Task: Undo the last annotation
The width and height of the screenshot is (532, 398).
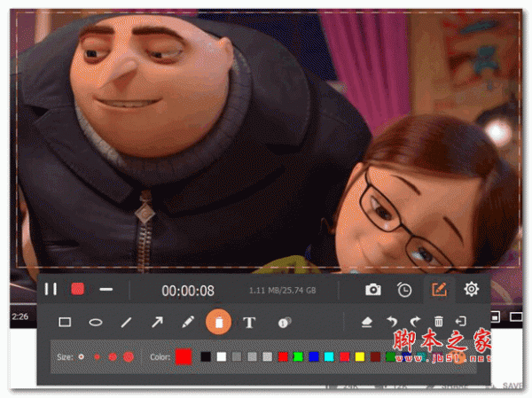Action: point(392,321)
